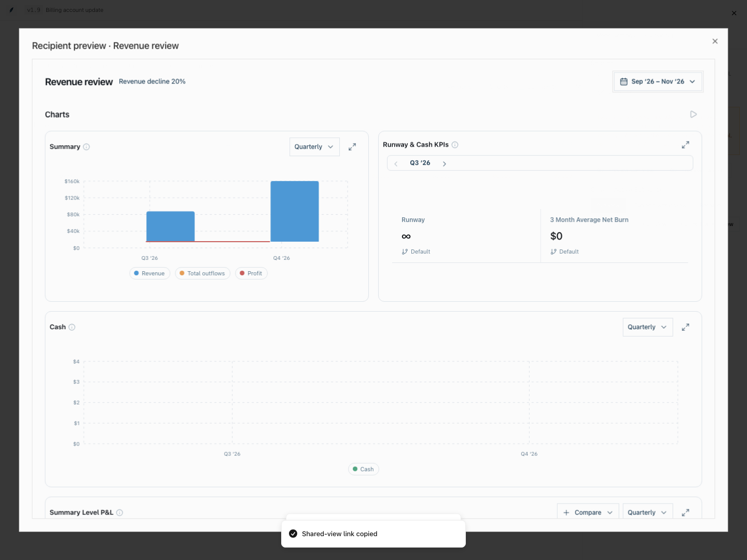
Task: Open the Compare dropdown
Action: tap(588, 512)
